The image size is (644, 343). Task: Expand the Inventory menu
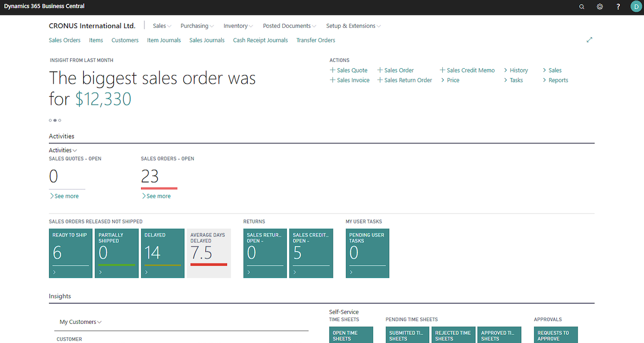pos(238,26)
